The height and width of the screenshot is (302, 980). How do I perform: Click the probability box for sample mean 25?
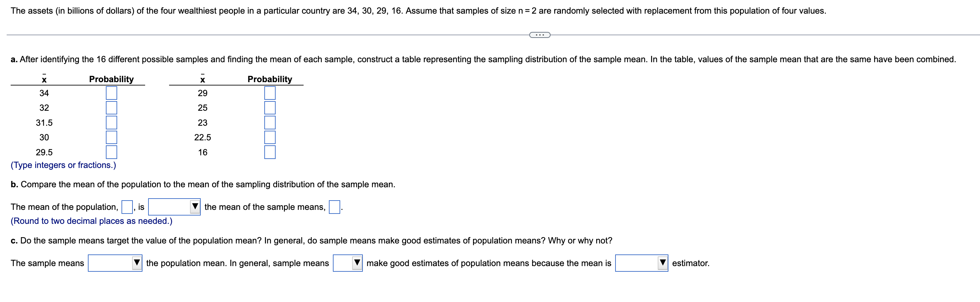coord(270,108)
